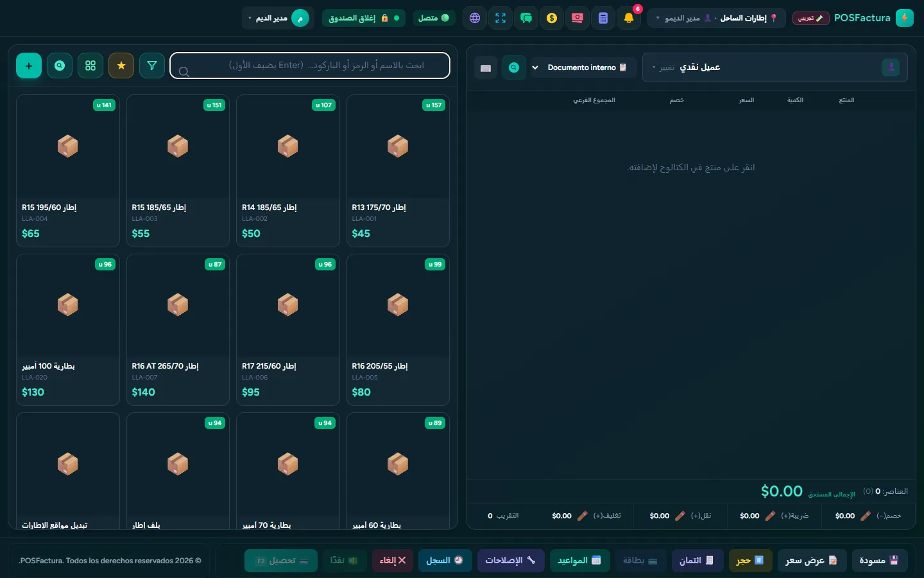Click the product search input field
The height and width of the screenshot is (578, 924).
310,66
